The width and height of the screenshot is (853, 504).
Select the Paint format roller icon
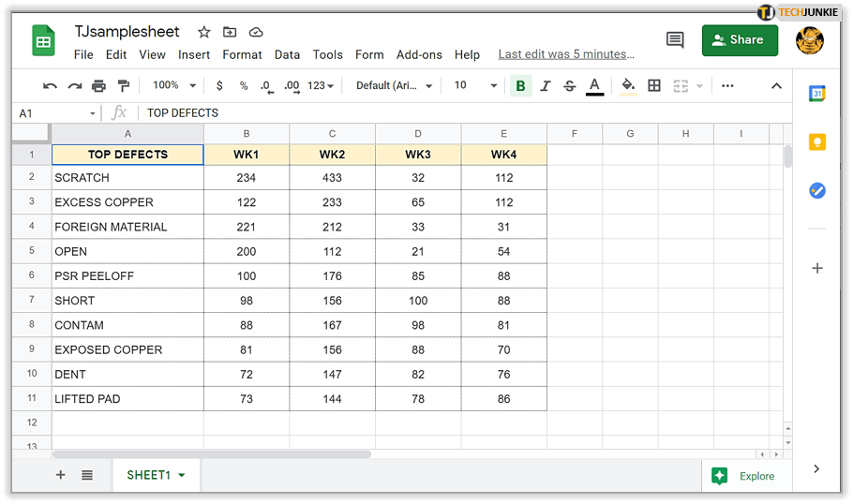coord(123,86)
